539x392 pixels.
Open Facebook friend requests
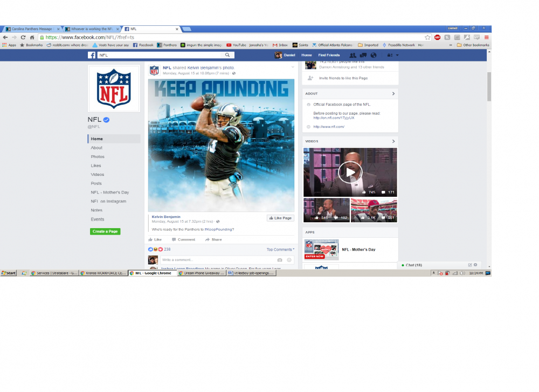coord(353,55)
